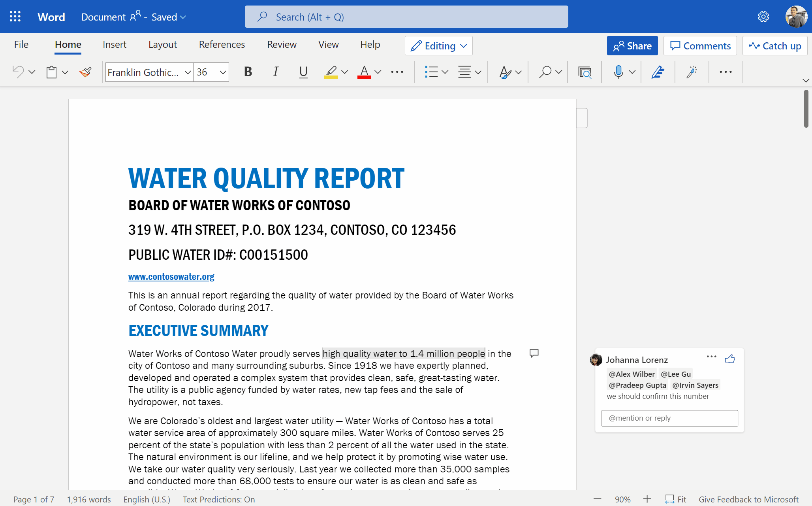Select the References tab
This screenshot has height=506, width=812.
pos(221,44)
